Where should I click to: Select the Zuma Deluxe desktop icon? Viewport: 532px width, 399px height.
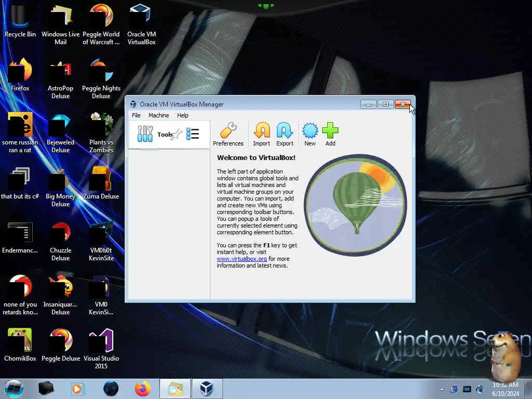click(101, 183)
